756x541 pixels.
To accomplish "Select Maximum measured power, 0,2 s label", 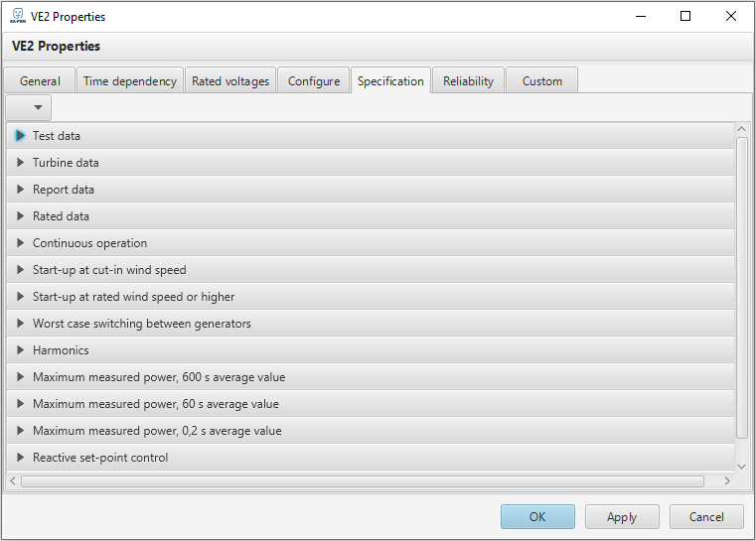I will point(157,431).
